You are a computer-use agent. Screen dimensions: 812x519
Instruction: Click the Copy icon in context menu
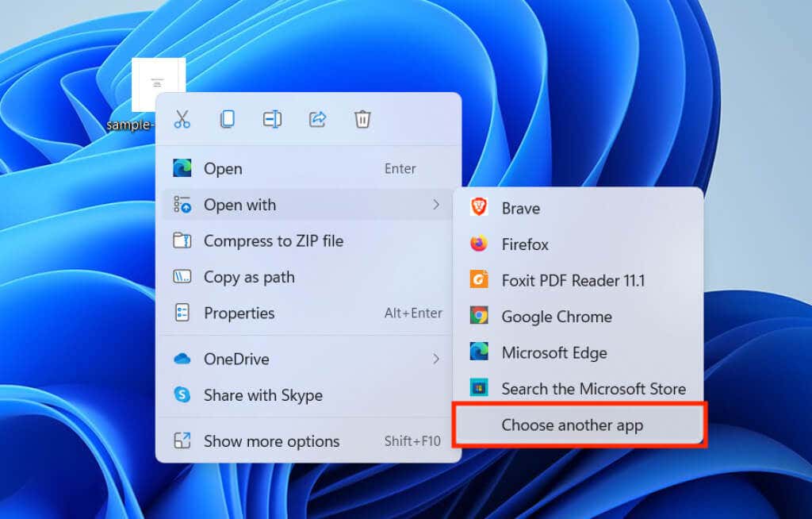tap(228, 120)
